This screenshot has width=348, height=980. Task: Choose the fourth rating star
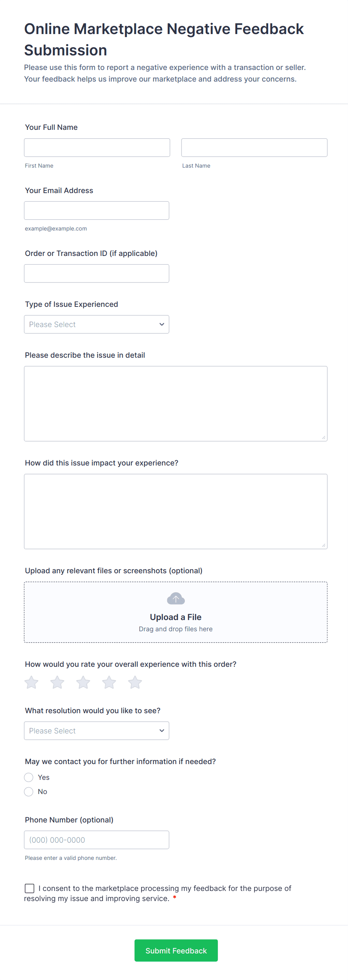pyautogui.click(x=109, y=683)
